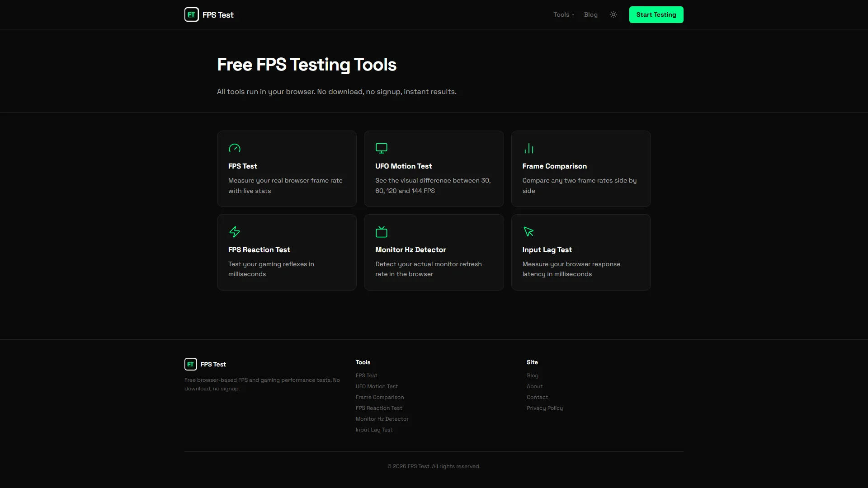The image size is (868, 488).
Task: Click 'Test your gaming reflexes in' description
Action: click(271, 269)
